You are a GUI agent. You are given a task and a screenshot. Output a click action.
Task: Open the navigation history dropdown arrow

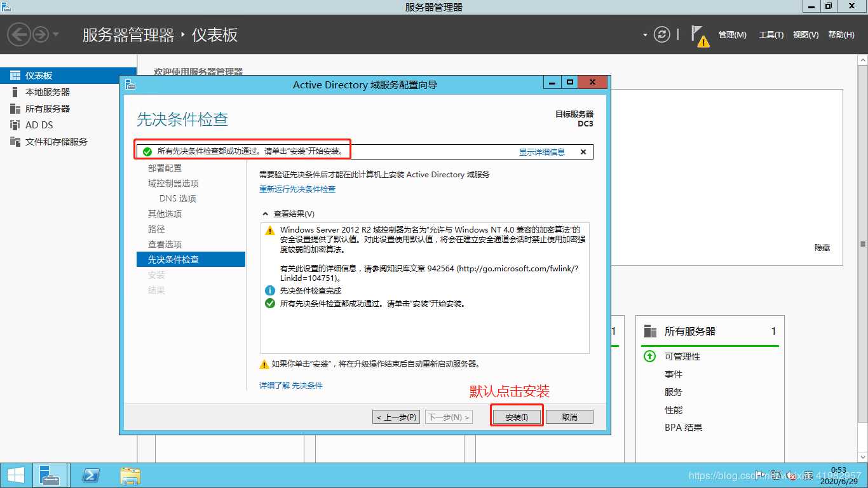(x=56, y=34)
